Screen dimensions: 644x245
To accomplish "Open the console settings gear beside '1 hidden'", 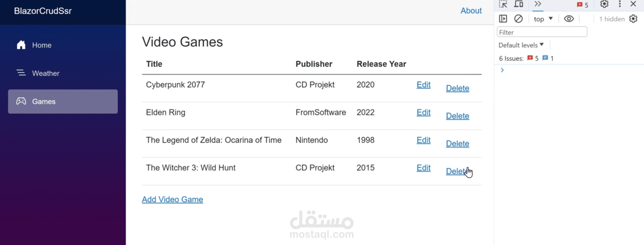I will point(633,19).
